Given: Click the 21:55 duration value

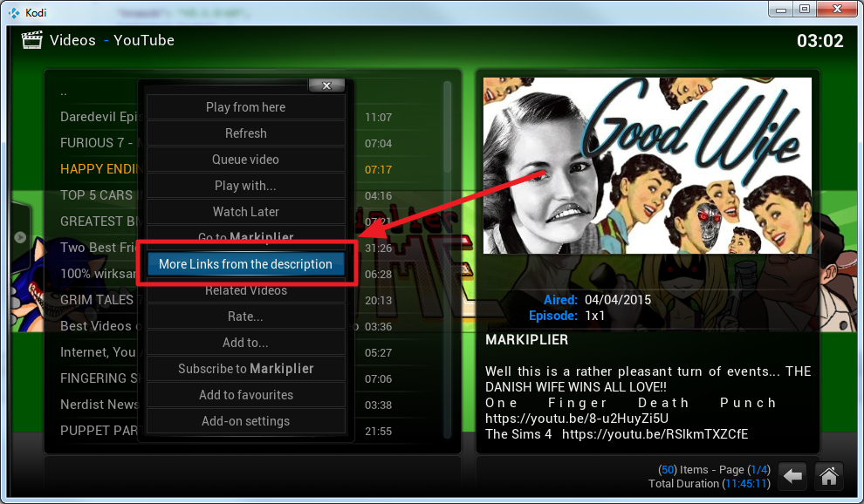Looking at the screenshot, I should point(378,432).
